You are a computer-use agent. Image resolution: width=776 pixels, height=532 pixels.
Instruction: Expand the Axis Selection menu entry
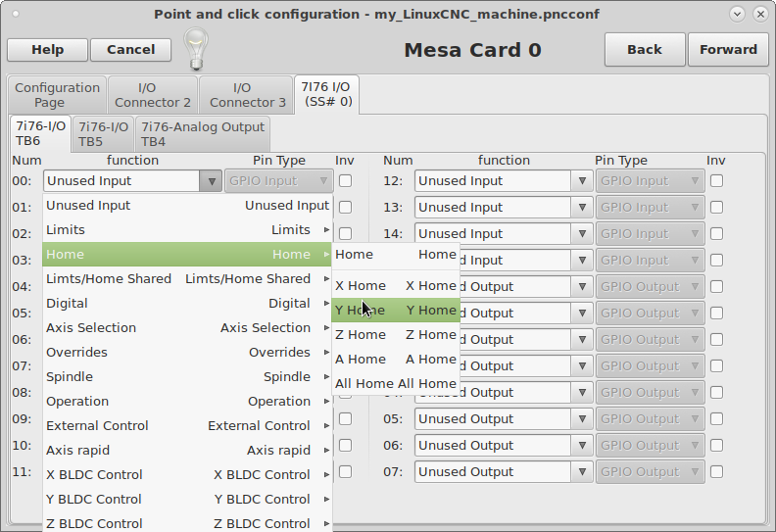click(187, 327)
